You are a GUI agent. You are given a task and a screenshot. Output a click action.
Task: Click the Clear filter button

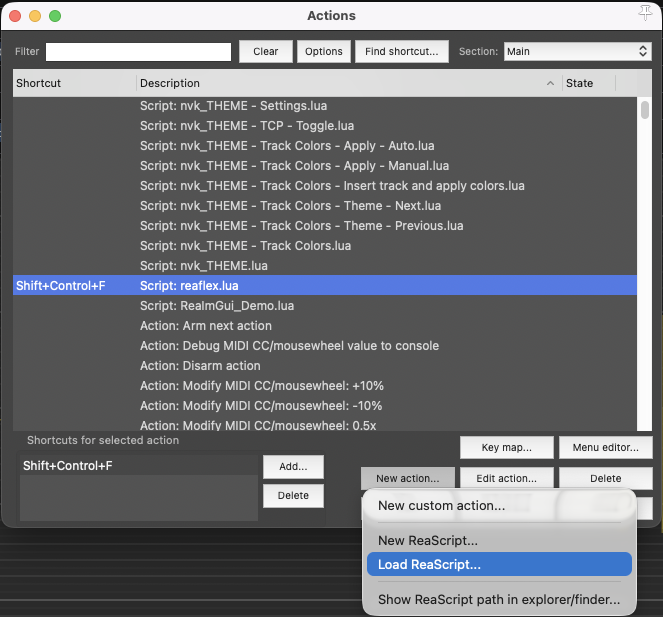(x=266, y=52)
